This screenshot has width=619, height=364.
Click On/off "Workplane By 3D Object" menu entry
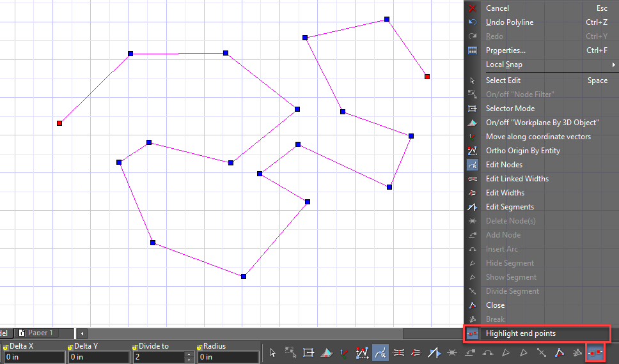(x=542, y=123)
